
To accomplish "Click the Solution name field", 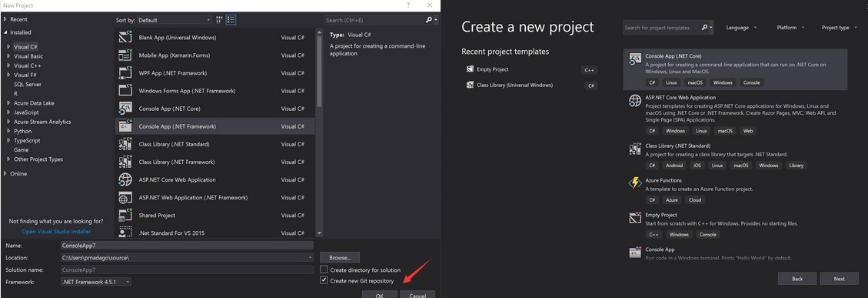I will click(187, 270).
